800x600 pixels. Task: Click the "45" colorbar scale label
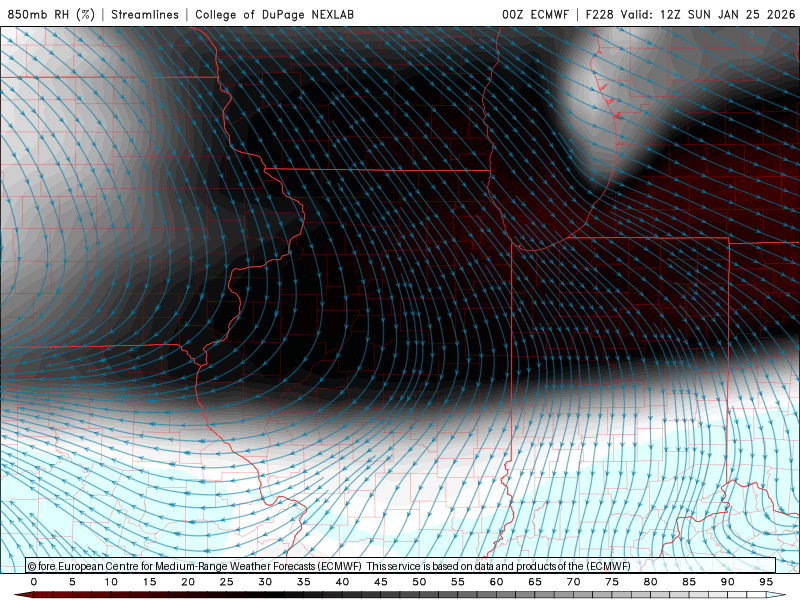[381, 582]
